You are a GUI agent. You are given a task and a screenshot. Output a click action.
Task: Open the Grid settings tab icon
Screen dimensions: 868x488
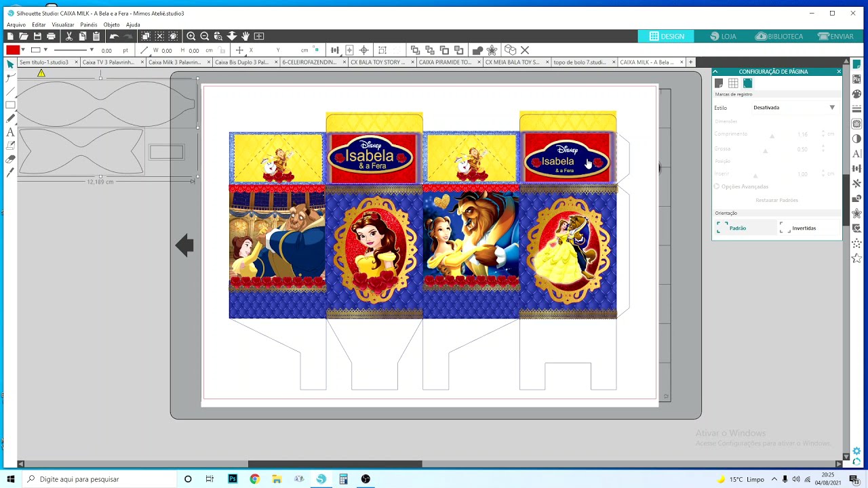[x=733, y=83]
